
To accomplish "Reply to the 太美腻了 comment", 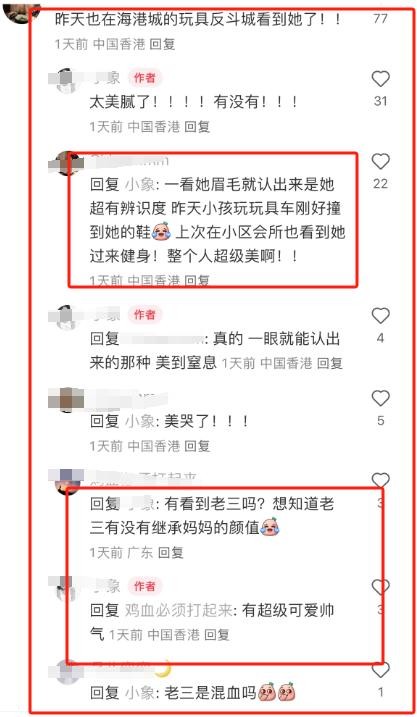I will tap(197, 127).
